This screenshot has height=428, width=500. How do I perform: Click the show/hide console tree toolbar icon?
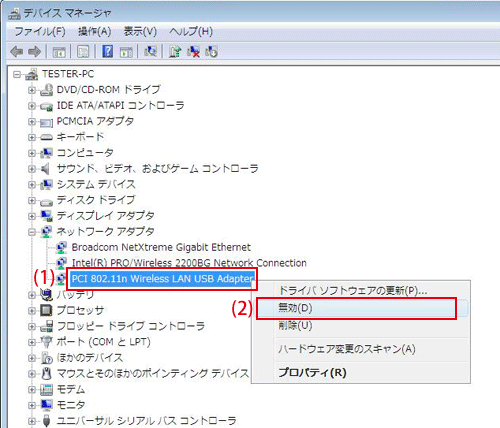tap(59, 52)
